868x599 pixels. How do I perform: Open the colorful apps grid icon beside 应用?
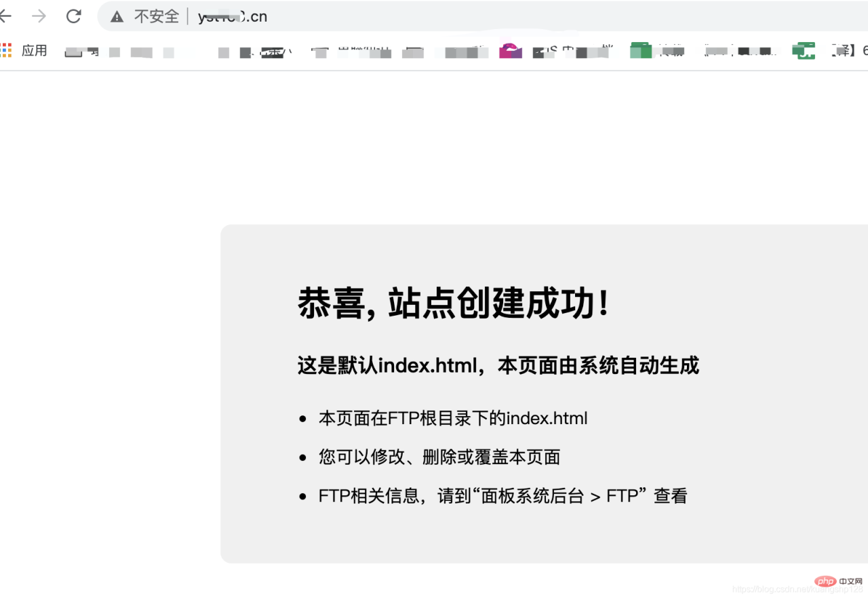pyautogui.click(x=7, y=49)
